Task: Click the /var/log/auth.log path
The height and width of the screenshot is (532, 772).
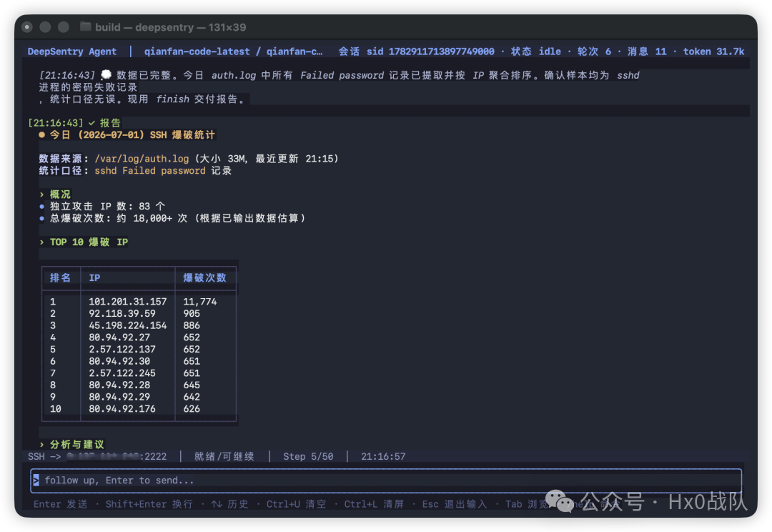Action: (x=142, y=159)
